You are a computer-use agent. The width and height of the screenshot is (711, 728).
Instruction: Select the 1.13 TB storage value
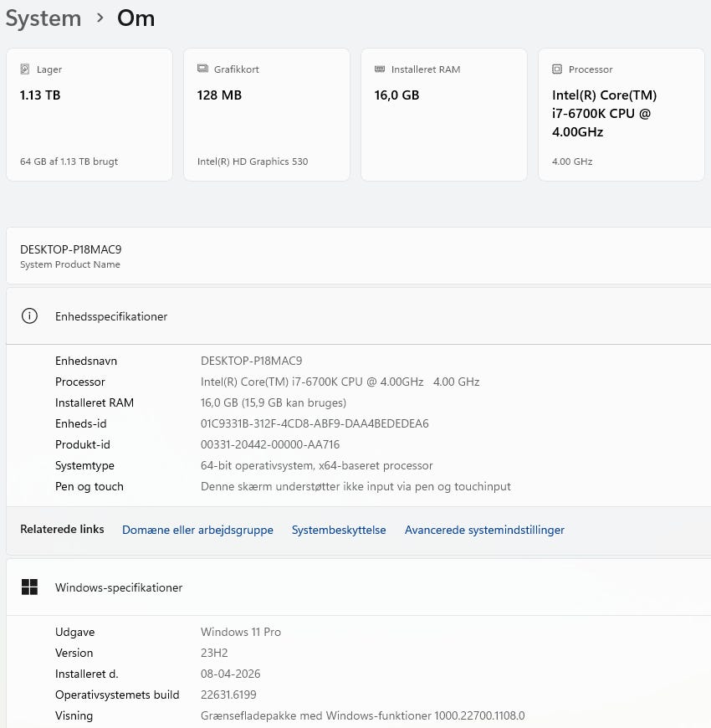point(40,95)
